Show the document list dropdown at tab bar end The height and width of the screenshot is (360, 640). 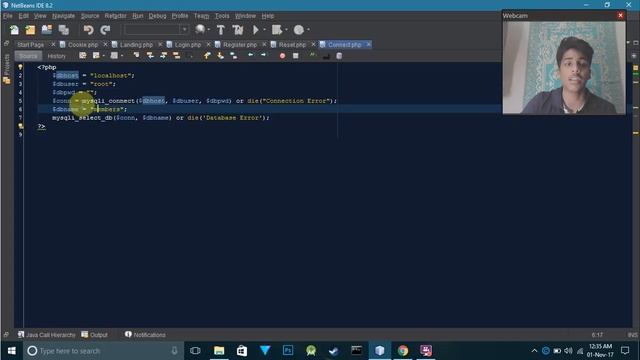tap(628, 43)
